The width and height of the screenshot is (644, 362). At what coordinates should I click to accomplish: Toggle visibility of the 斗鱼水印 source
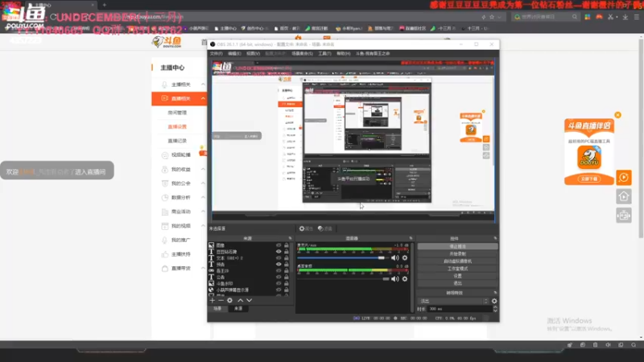click(279, 283)
